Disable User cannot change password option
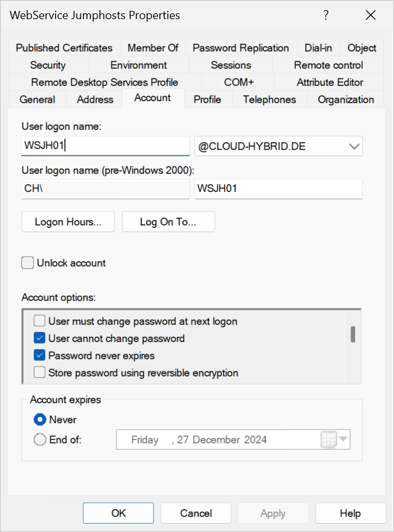This screenshot has height=532, width=394. [40, 338]
